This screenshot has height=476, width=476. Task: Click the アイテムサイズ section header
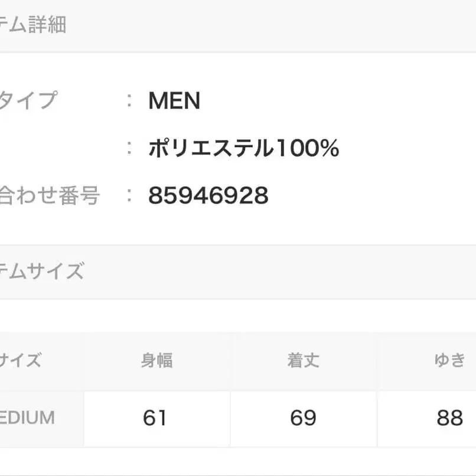click(41, 272)
